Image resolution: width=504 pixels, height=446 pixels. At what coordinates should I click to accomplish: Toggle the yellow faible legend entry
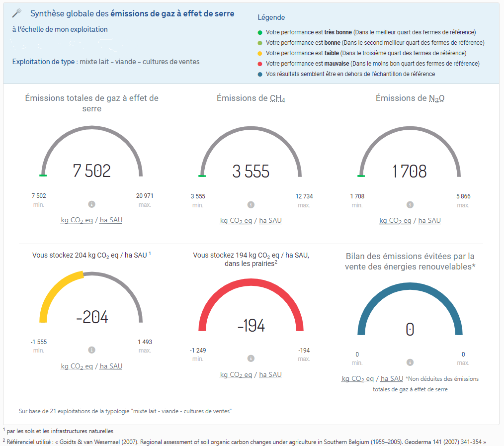[x=259, y=53]
